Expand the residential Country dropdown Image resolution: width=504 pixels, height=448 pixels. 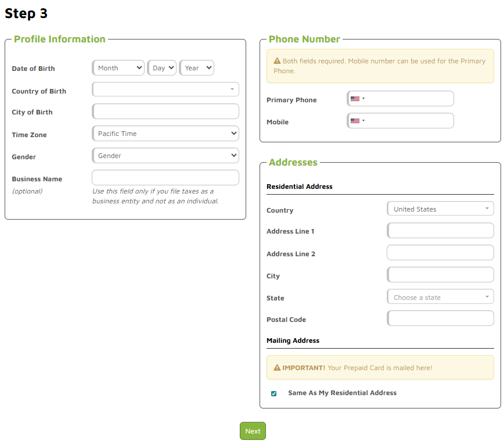440,209
